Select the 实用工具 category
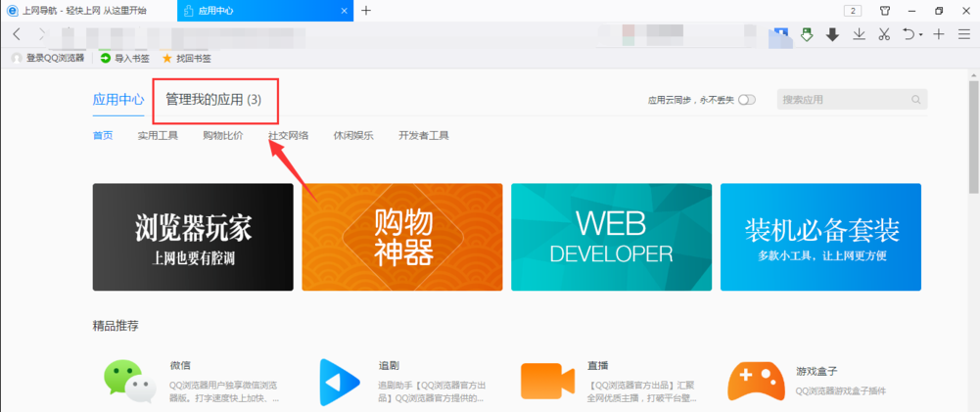 [159, 135]
